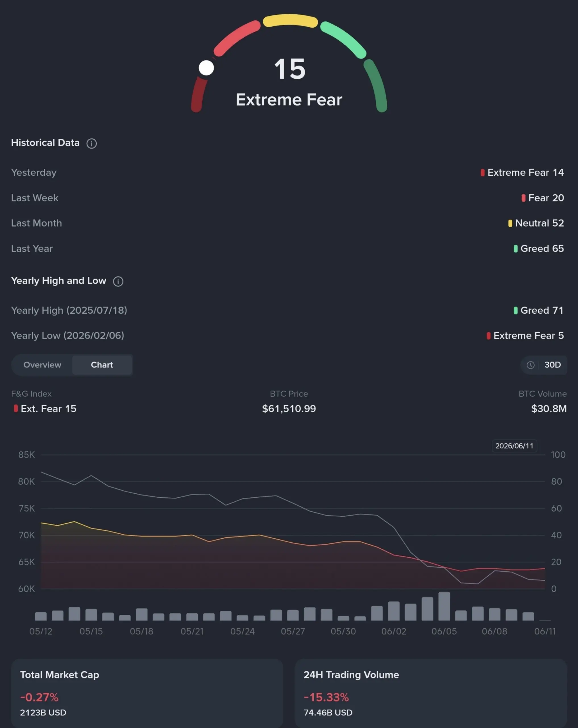
Task: Click the tallest volume bar at 06/05
Action: click(444, 606)
